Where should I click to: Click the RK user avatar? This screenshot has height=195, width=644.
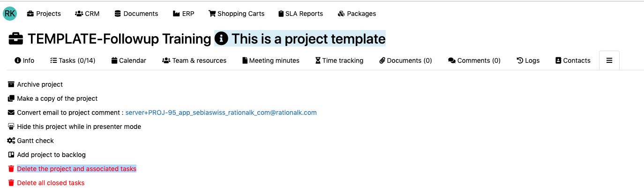[x=10, y=14]
